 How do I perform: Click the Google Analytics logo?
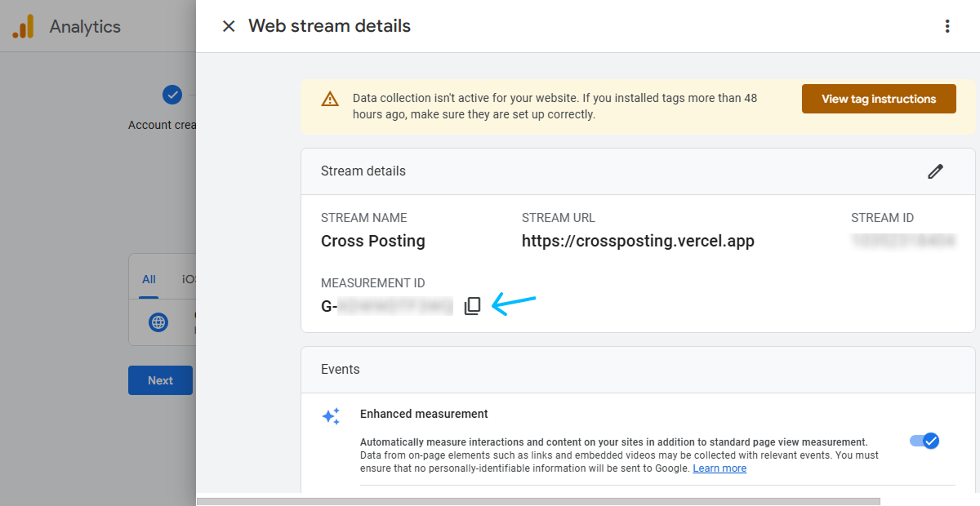(24, 26)
